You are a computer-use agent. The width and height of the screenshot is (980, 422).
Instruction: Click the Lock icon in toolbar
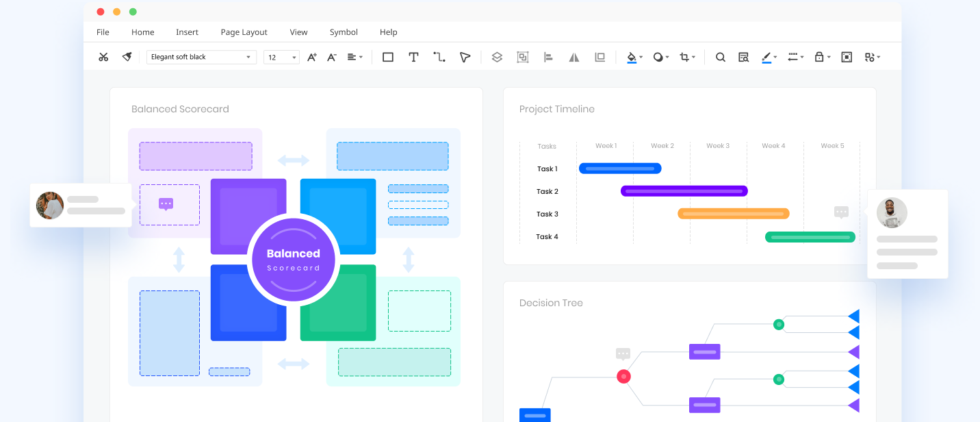(818, 58)
